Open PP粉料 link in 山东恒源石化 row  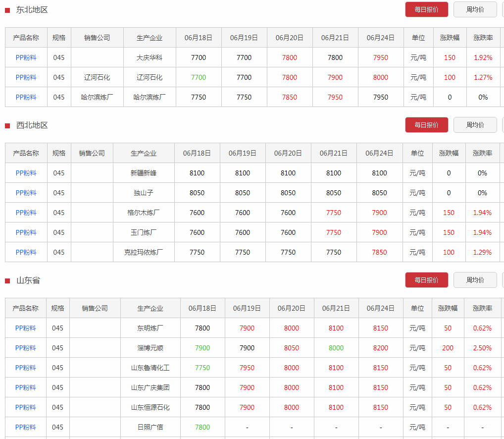coord(25,407)
